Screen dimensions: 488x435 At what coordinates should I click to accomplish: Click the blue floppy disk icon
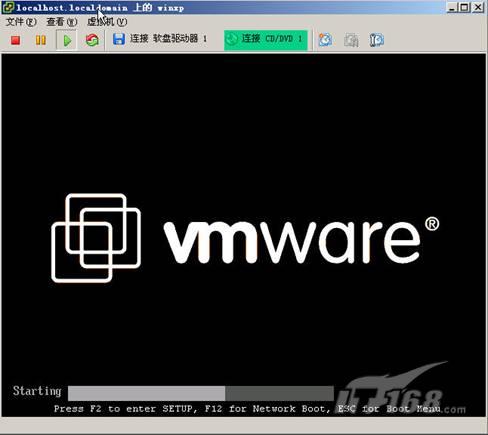119,39
